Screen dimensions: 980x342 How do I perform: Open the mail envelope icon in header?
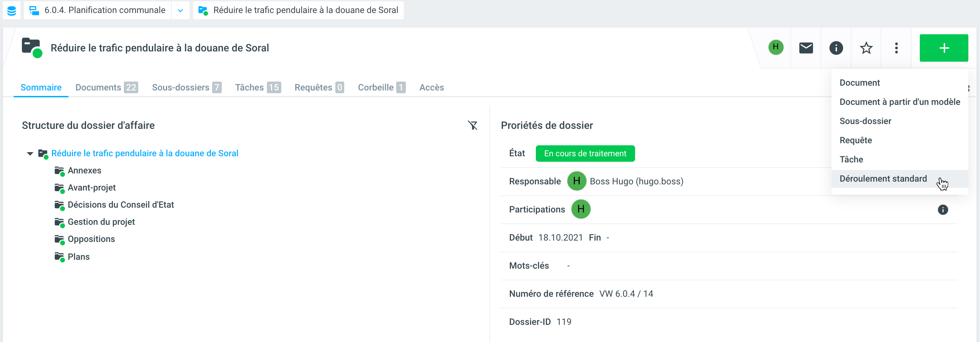coord(805,48)
